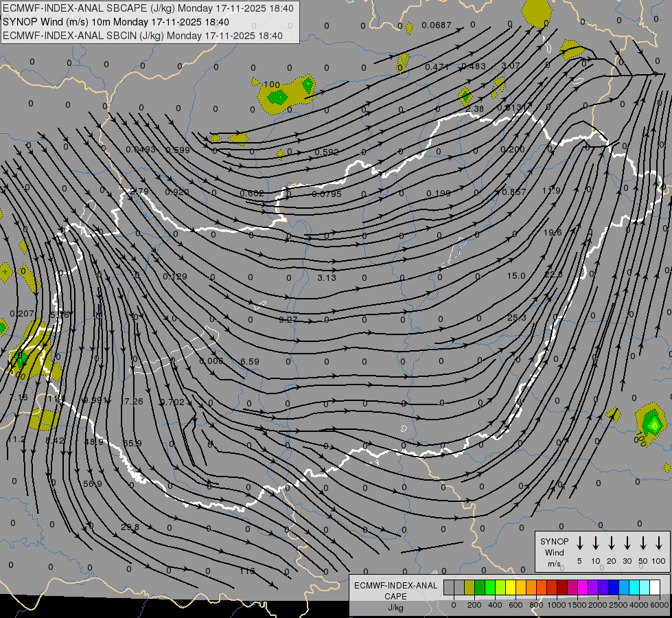This screenshot has width=672, height=618.
Task: Select the 0.702 map value
Action: [172, 402]
